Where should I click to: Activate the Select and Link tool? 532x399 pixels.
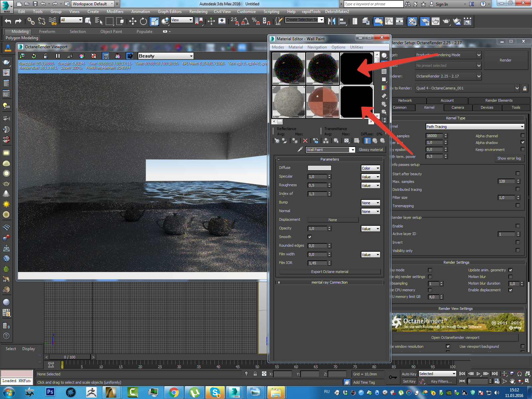pos(31,21)
